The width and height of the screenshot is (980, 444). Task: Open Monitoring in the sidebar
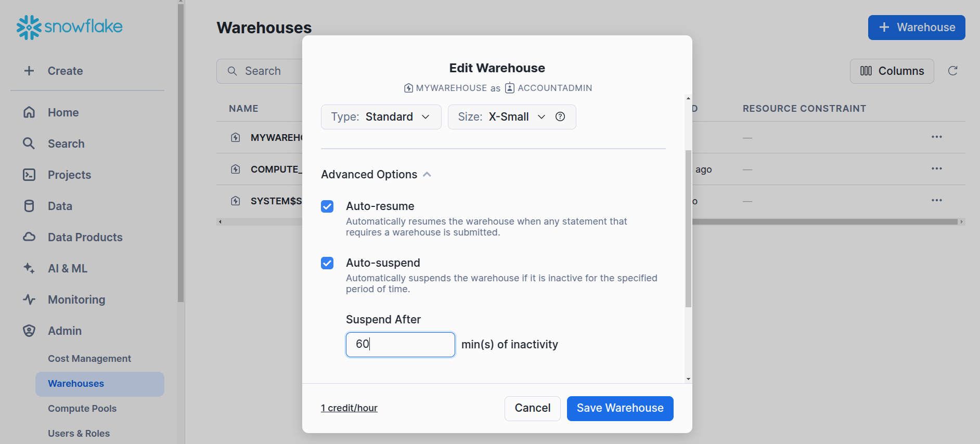coord(76,299)
